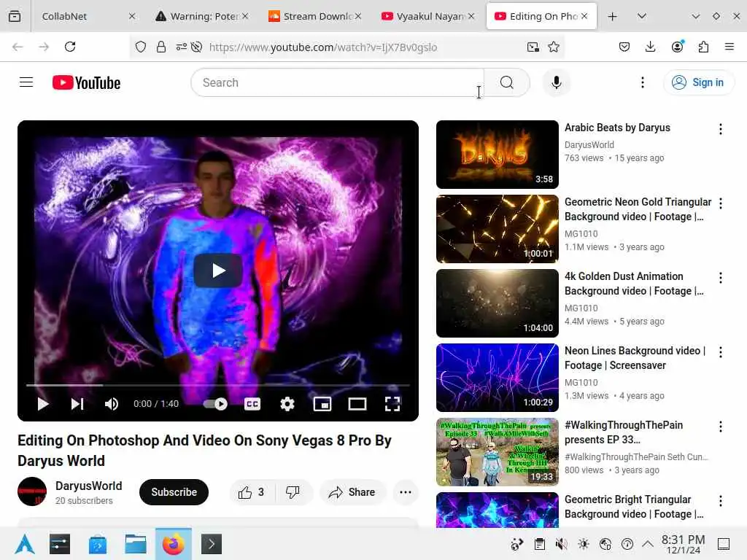The height and width of the screenshot is (560, 747).
Task: Open Neon Lines Background video title
Action: point(635,357)
